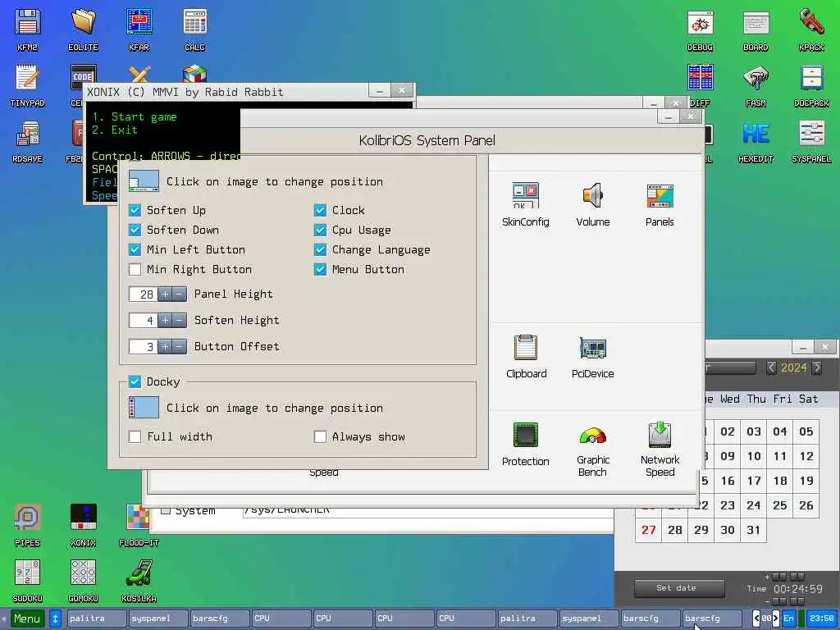Open the KPACK desktop icon
The height and width of the screenshot is (630, 840).
(811, 30)
